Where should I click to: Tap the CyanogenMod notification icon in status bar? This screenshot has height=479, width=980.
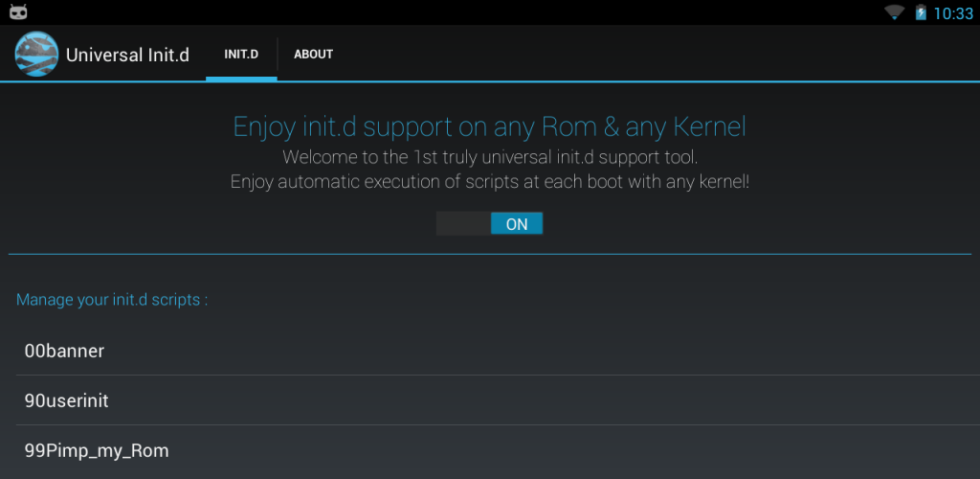click(x=18, y=12)
